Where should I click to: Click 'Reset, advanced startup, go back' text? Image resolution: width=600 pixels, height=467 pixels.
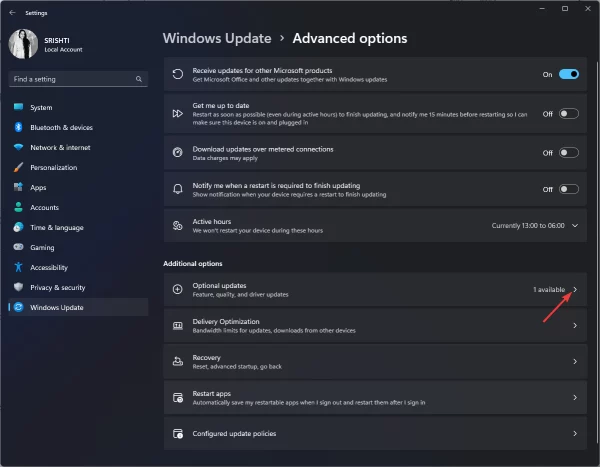237,366
